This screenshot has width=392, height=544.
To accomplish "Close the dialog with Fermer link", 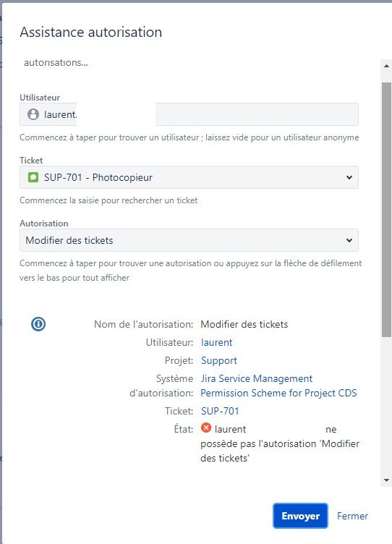I will pyautogui.click(x=352, y=516).
